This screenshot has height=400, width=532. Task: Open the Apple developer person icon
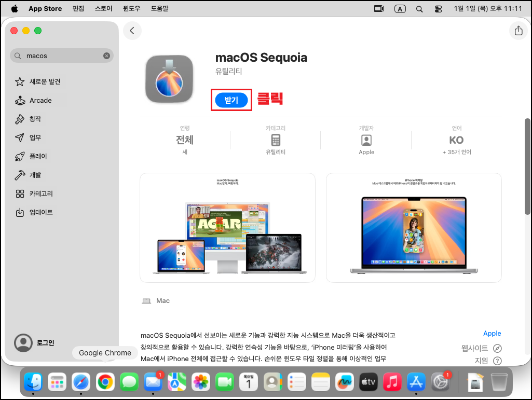[x=366, y=140]
